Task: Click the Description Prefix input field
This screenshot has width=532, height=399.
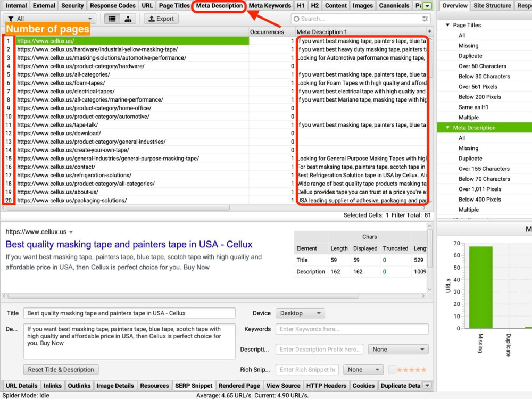Action: click(x=319, y=350)
